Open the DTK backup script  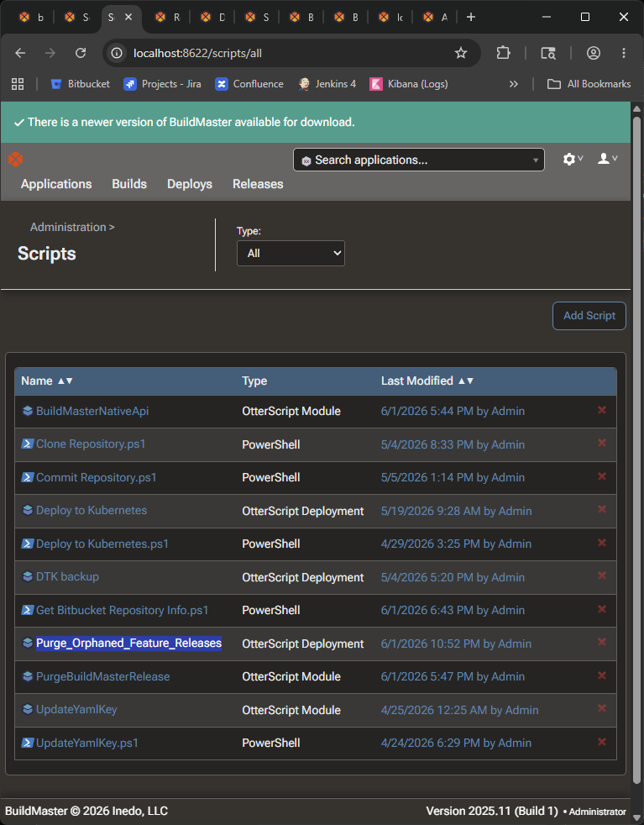click(x=67, y=576)
